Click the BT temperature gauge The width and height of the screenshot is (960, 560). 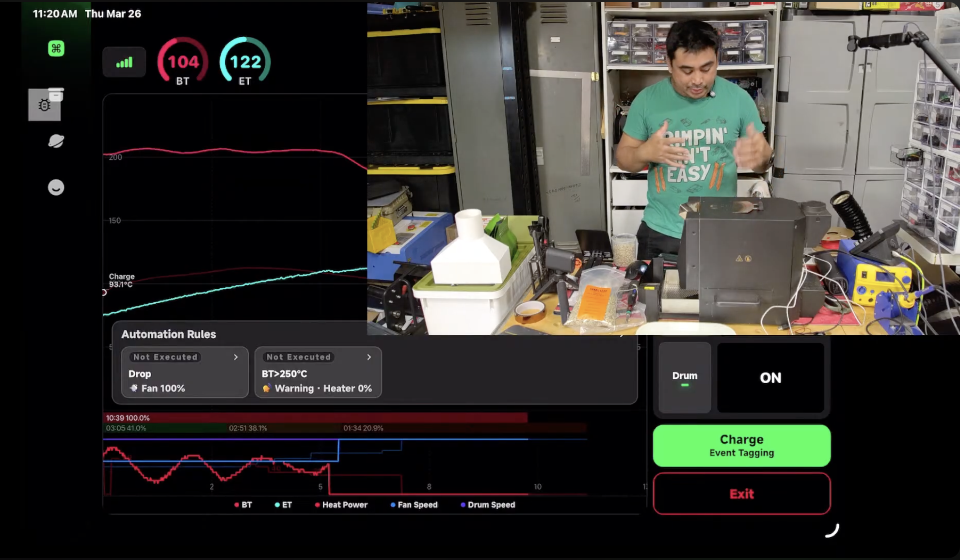[x=183, y=62]
